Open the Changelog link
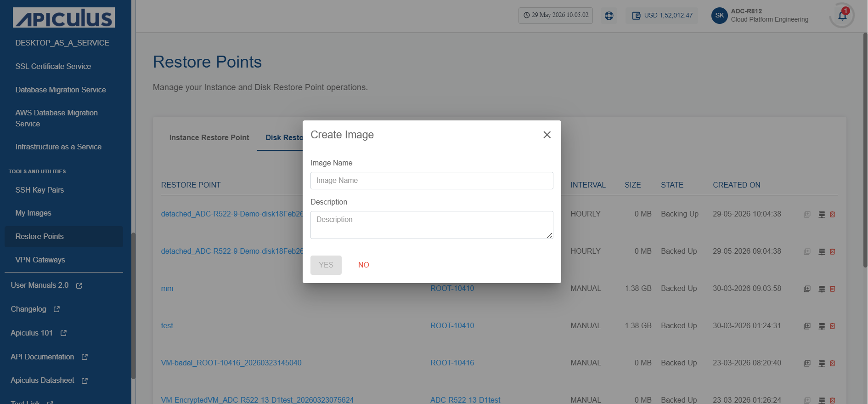This screenshot has height=404, width=868. (28, 309)
